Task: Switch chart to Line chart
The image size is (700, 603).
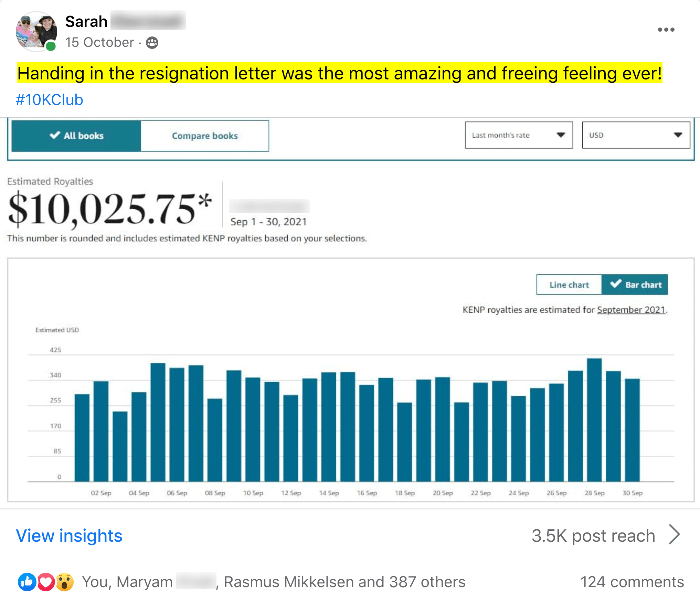Action: tap(569, 285)
